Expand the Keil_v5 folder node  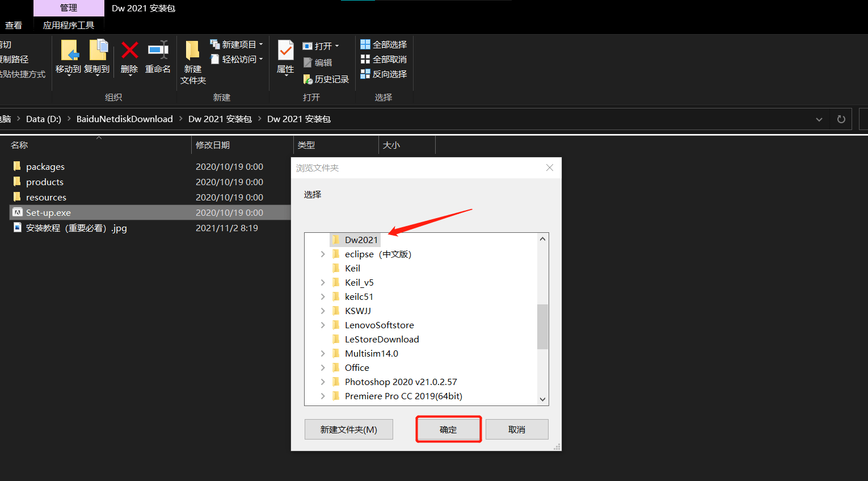tap(323, 282)
